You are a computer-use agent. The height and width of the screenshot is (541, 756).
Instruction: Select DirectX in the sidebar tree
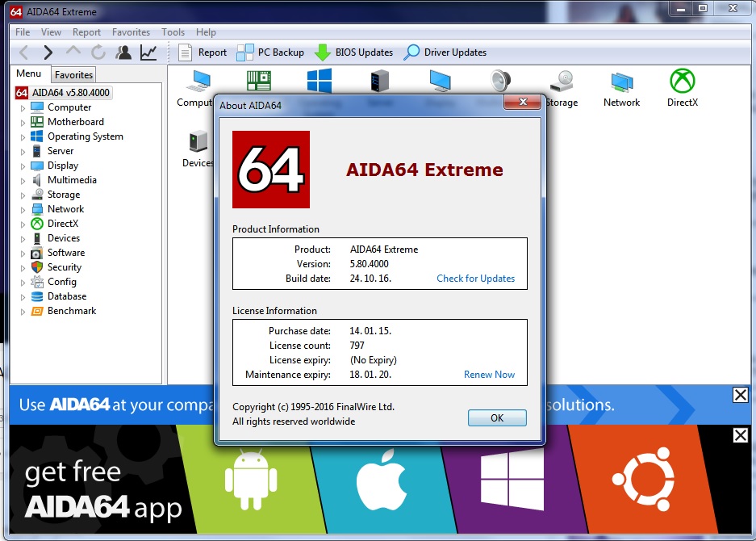click(x=63, y=224)
